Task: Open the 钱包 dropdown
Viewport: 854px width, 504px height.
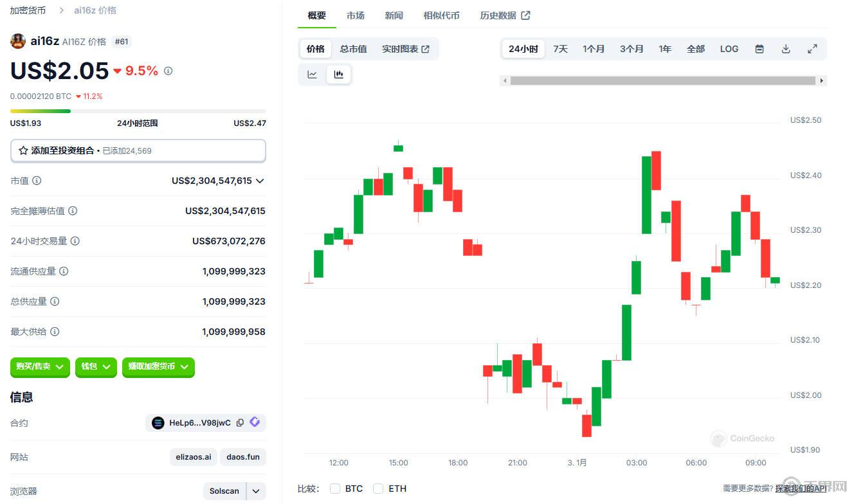Action: click(96, 366)
